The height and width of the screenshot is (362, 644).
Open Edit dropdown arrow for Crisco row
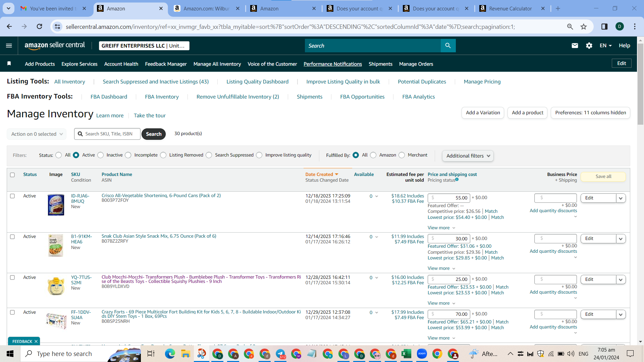point(621,198)
